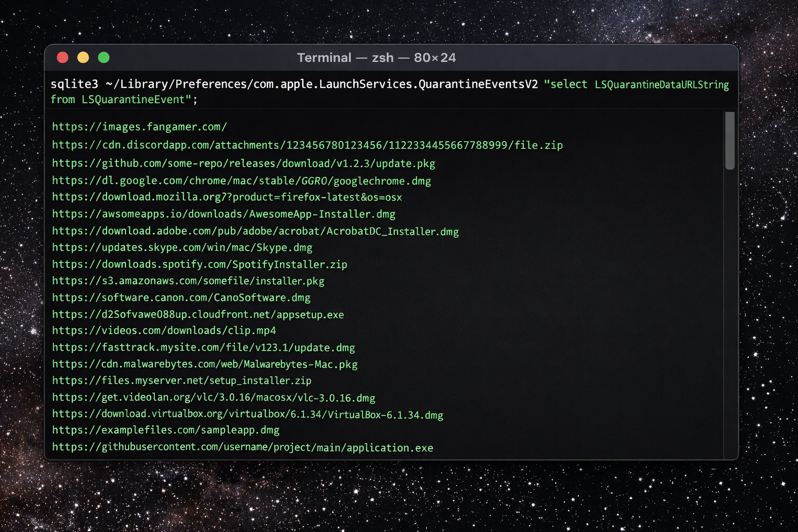This screenshot has width=798, height=532.
Task: Click the terminal scrollbar thumb
Action: (x=730, y=140)
